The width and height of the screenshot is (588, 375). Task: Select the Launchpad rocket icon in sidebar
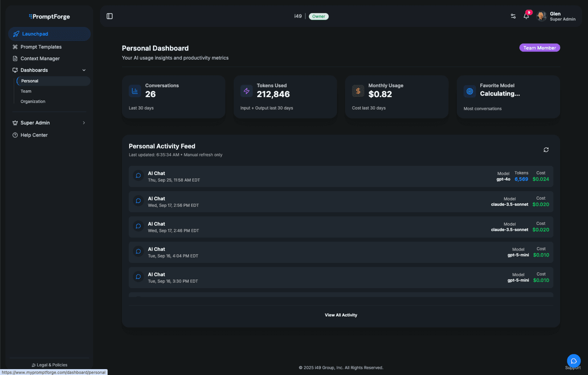pos(16,34)
